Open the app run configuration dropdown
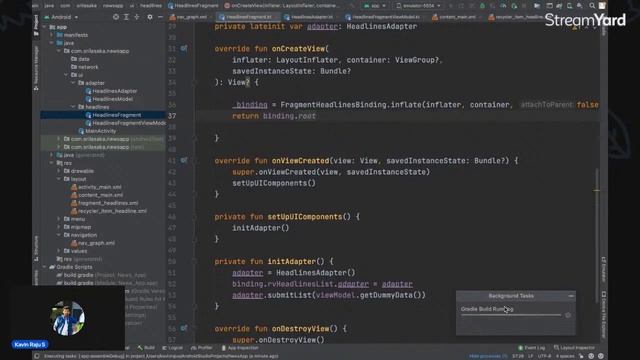This screenshot has height=360, width=640. coord(375,6)
